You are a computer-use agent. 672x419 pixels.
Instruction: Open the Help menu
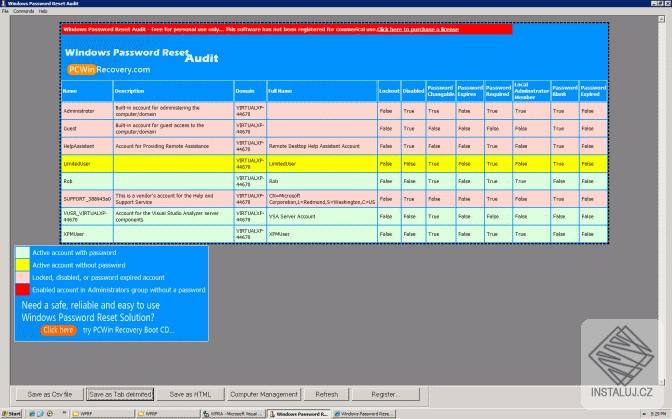43,11
